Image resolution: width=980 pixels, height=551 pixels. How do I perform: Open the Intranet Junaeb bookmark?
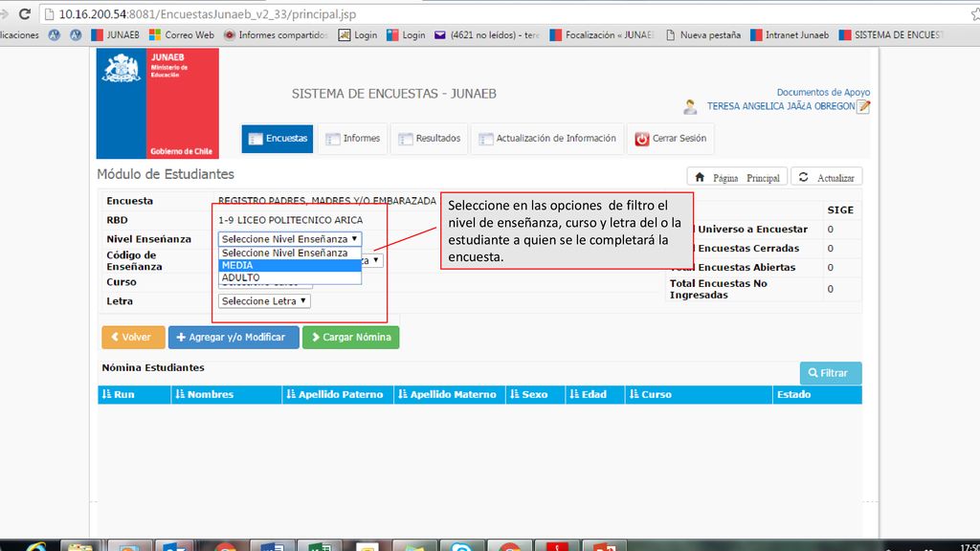pyautogui.click(x=790, y=35)
